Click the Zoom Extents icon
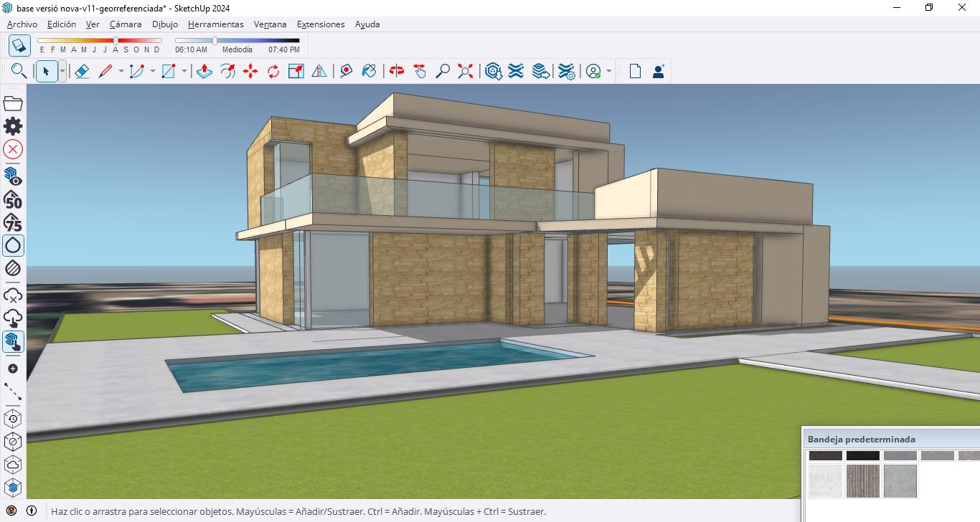980x522 pixels. pos(466,71)
